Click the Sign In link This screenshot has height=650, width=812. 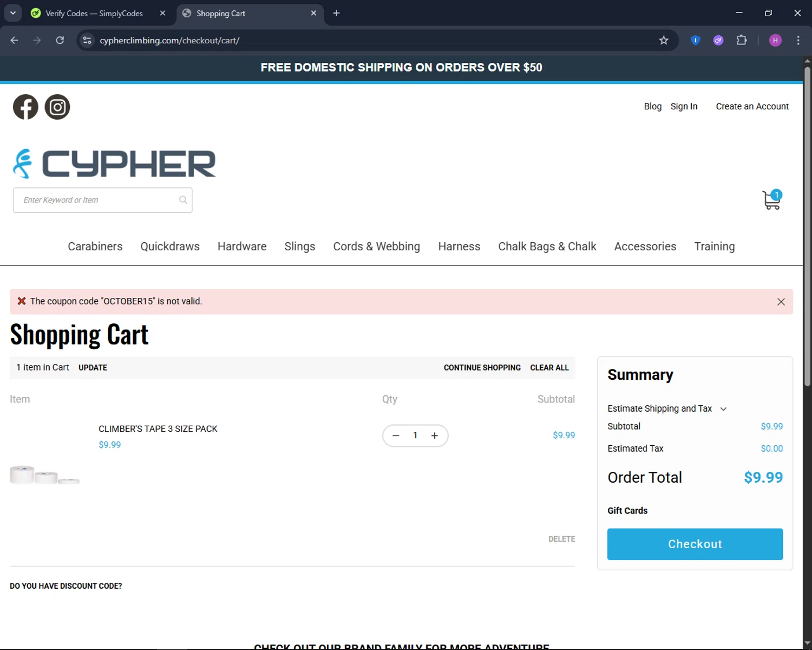coord(684,106)
